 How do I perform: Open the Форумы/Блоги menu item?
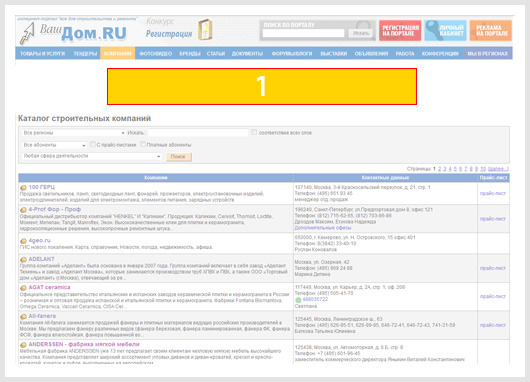[292, 53]
